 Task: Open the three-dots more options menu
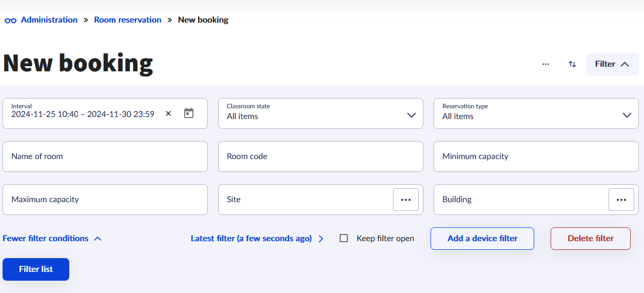[545, 64]
